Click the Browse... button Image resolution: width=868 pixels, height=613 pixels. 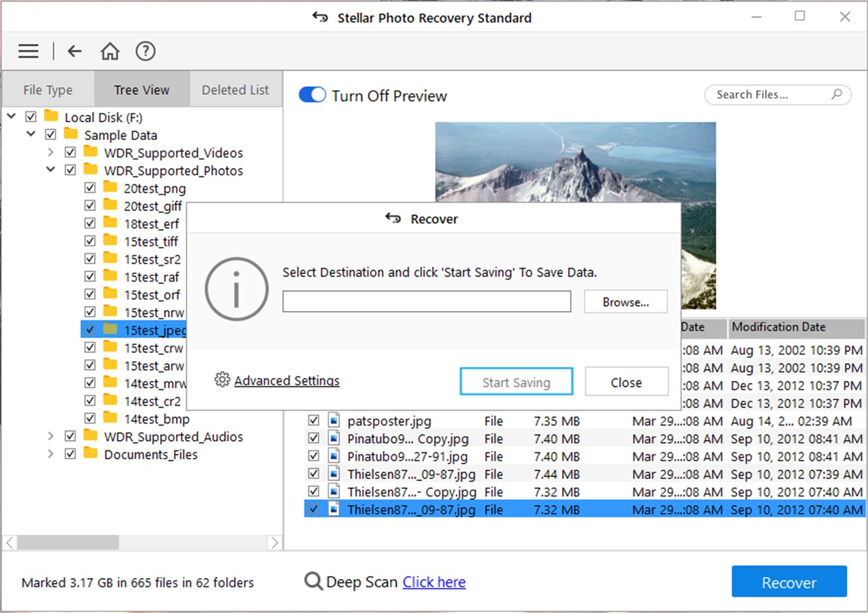click(x=626, y=302)
